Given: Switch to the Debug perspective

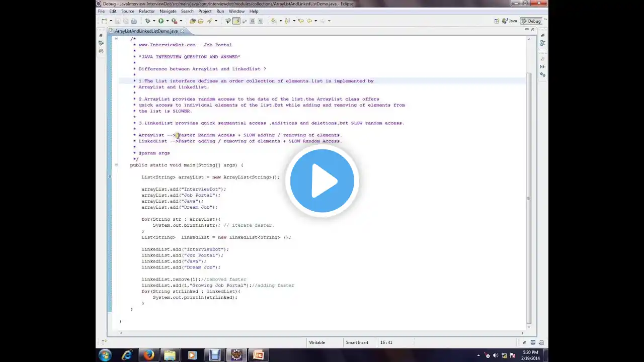Looking at the screenshot, I should pyautogui.click(x=531, y=21).
